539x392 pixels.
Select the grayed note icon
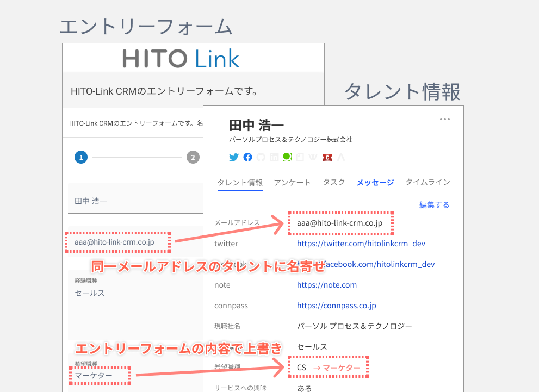(300, 157)
